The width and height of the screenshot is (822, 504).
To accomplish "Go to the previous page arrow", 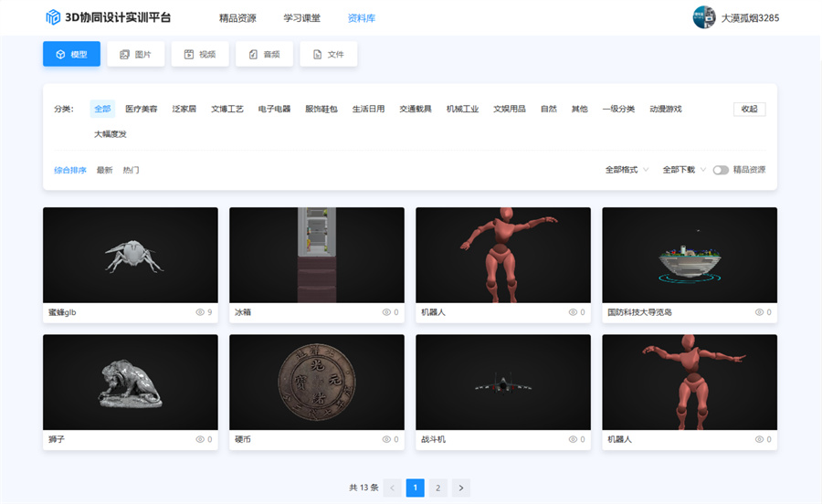I will coord(392,488).
